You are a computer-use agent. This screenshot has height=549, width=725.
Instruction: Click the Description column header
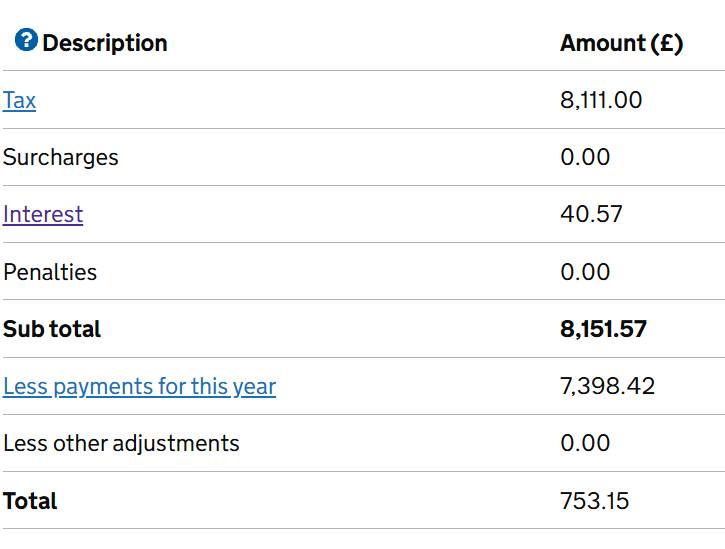point(105,43)
